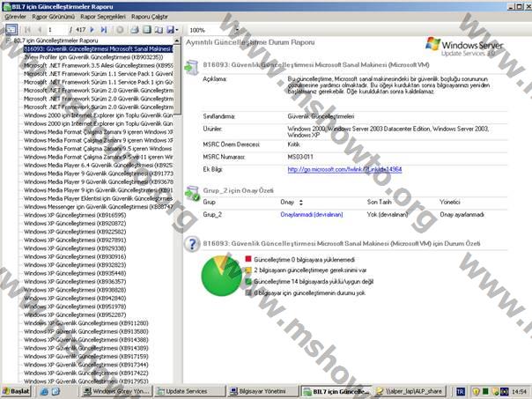
Task: Select Windows XP Güncelleştirmesi (KB942840)
Action: (75, 299)
